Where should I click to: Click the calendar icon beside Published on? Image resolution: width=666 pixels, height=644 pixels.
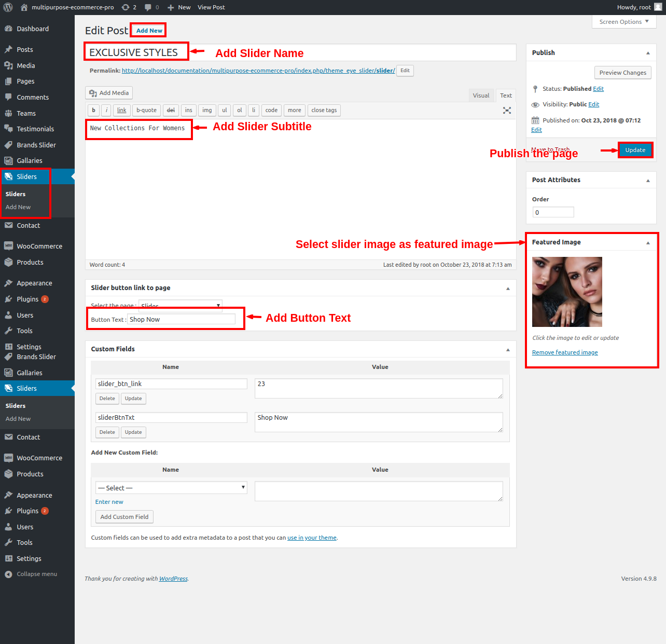pos(535,120)
